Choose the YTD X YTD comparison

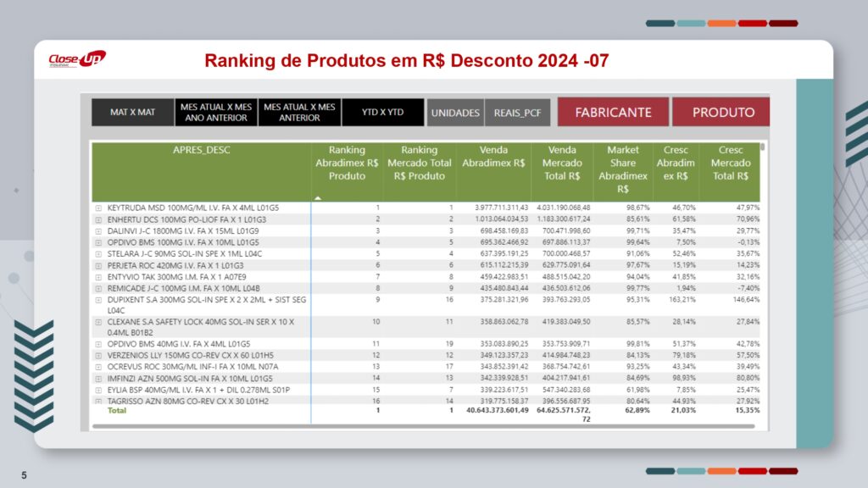point(382,113)
